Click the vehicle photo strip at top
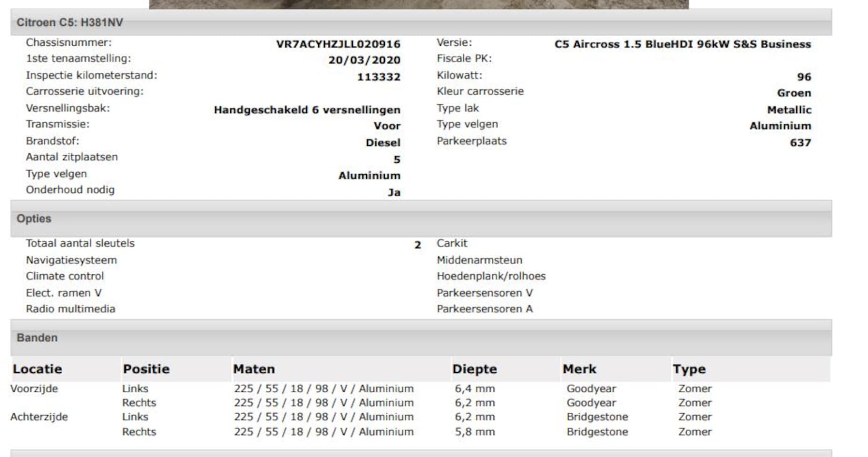 click(419, 4)
